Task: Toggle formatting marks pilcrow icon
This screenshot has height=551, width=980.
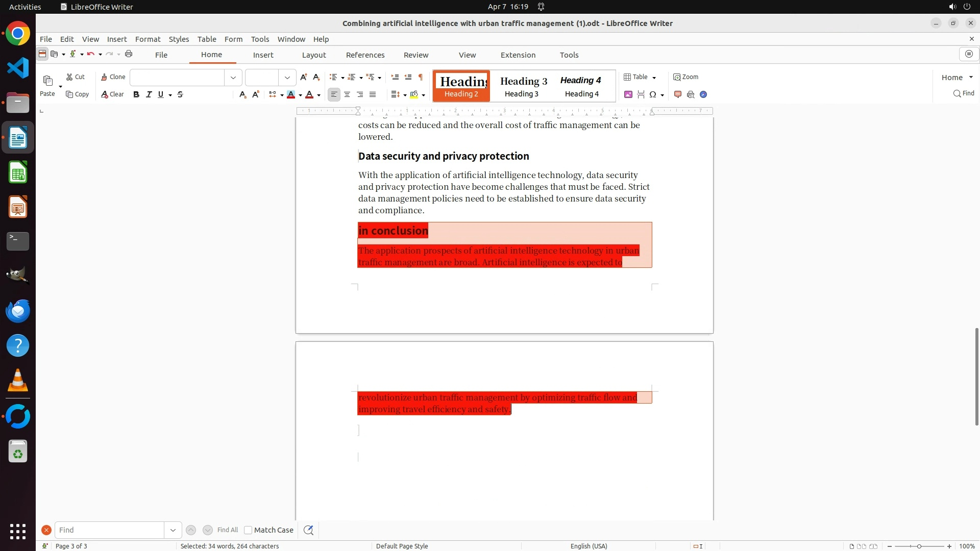Action: [421, 77]
